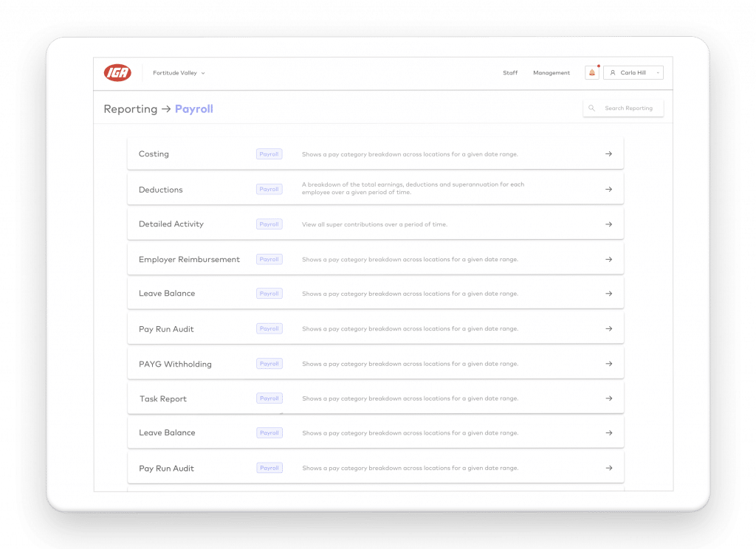Click the Task Report row description text
The width and height of the screenshot is (756, 549).
[x=410, y=398]
